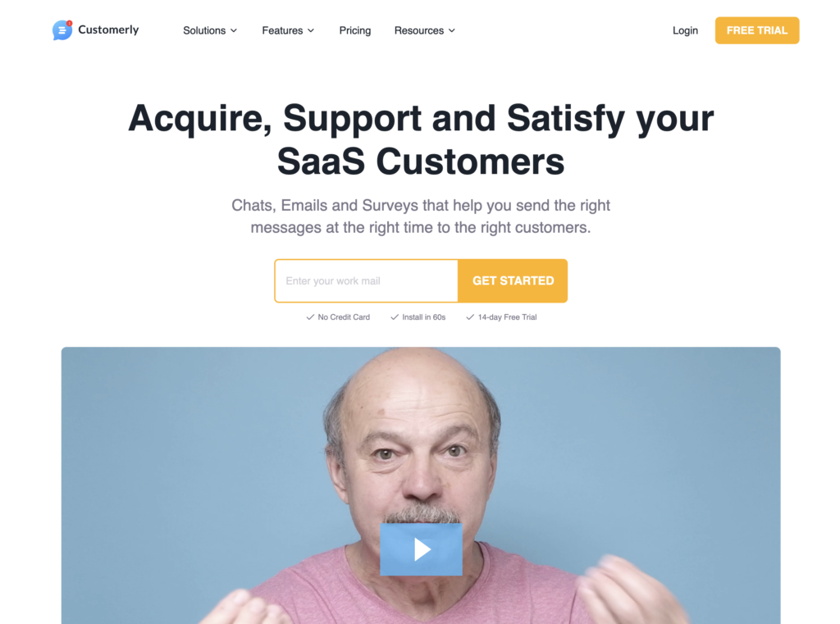Image resolution: width=840 pixels, height=624 pixels.
Task: Go to the Pricing page
Action: pos(354,30)
